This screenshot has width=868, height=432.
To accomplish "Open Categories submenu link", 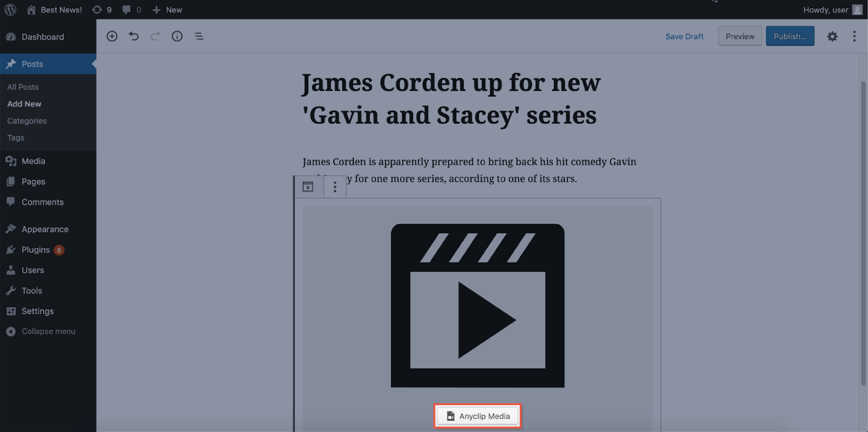I will pos(27,121).
